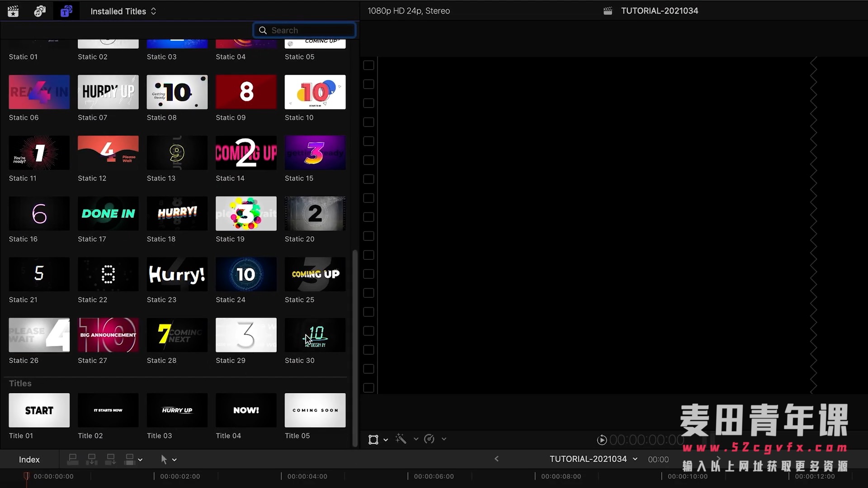Screen dimensions: 868x488
Task: Open the retiming options dropdown arrow
Action: coord(444,439)
